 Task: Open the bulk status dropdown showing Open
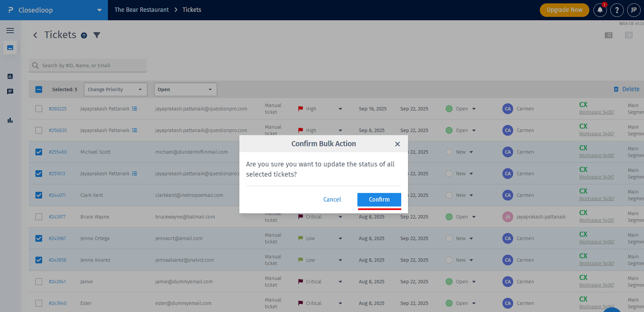point(185,89)
